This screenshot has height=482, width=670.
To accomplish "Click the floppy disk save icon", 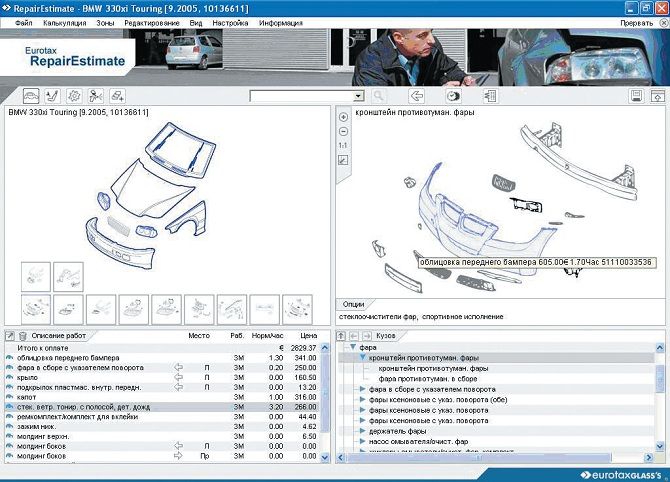I will [637, 96].
